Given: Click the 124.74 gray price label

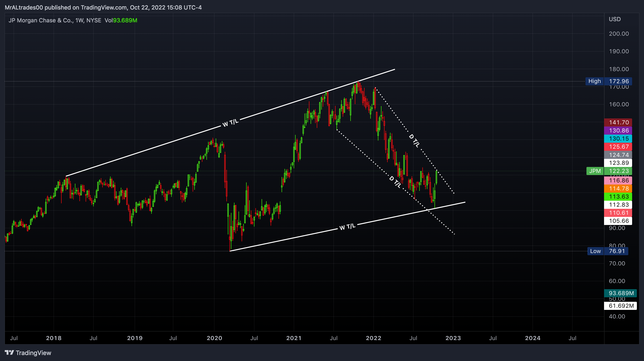Looking at the screenshot, I should 618,155.
